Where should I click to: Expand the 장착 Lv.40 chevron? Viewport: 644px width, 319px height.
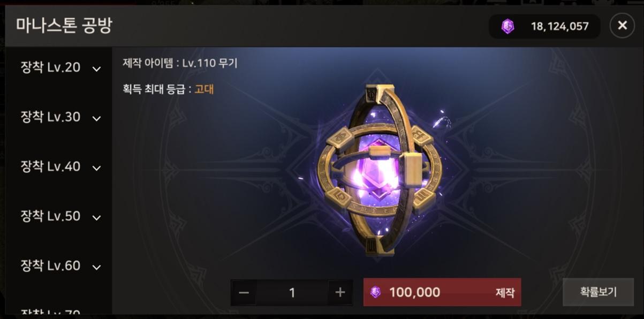pyautogui.click(x=96, y=168)
